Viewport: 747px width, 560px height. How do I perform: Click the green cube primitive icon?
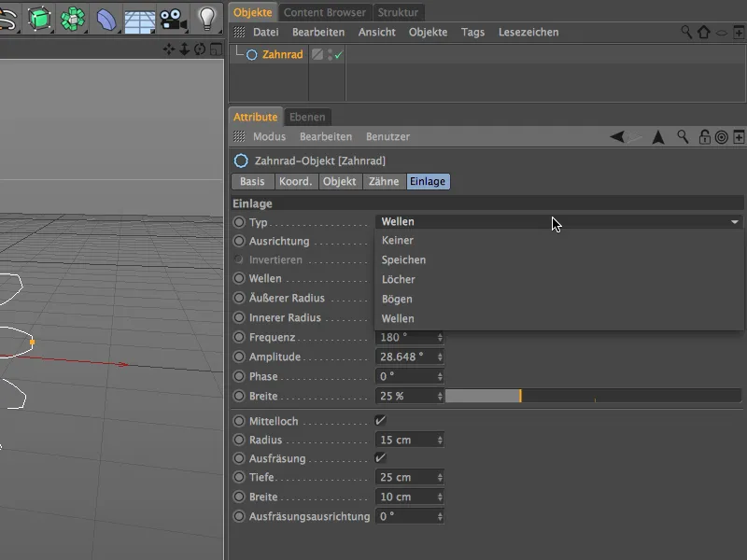39,18
